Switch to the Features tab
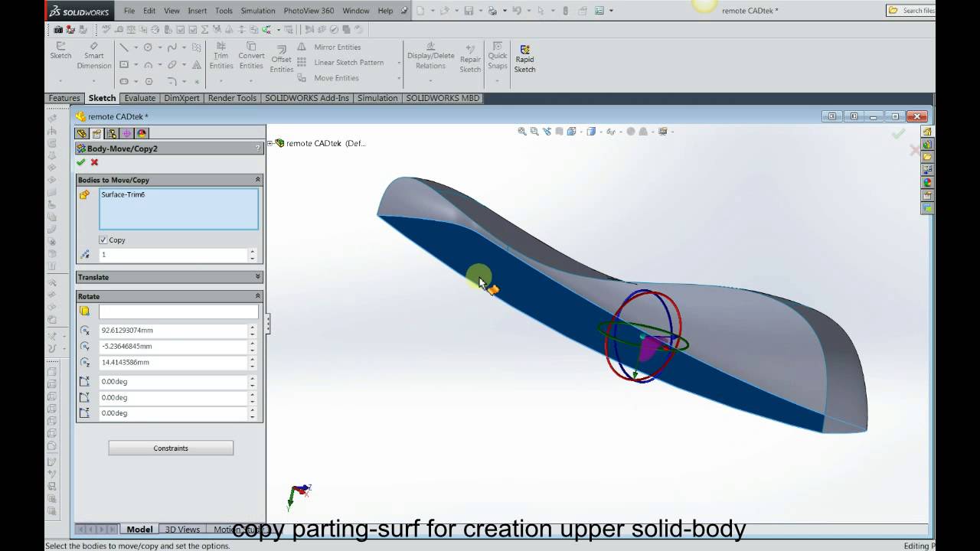 [x=64, y=98]
